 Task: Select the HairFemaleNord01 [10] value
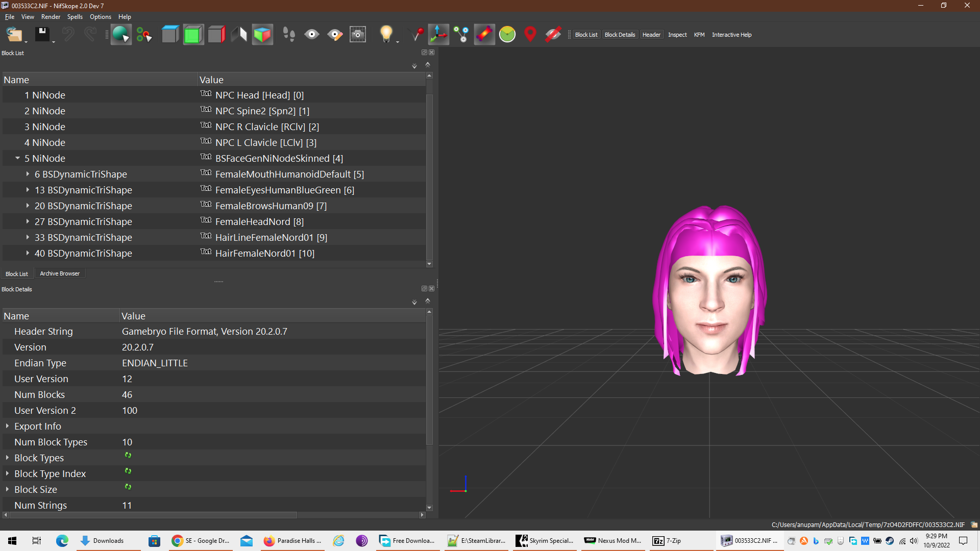coord(265,253)
